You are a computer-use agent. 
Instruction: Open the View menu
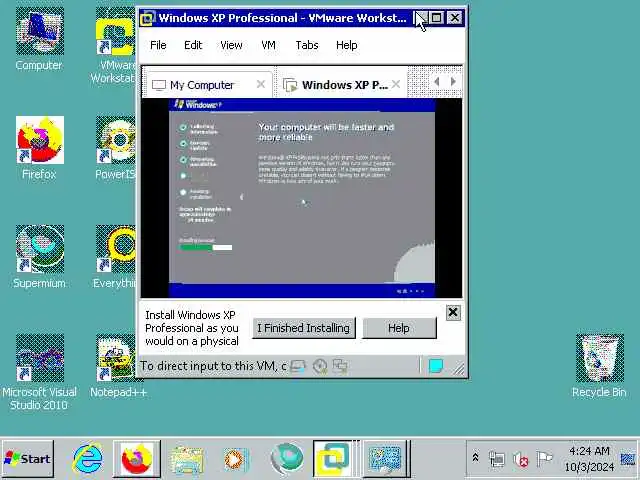coord(231,45)
